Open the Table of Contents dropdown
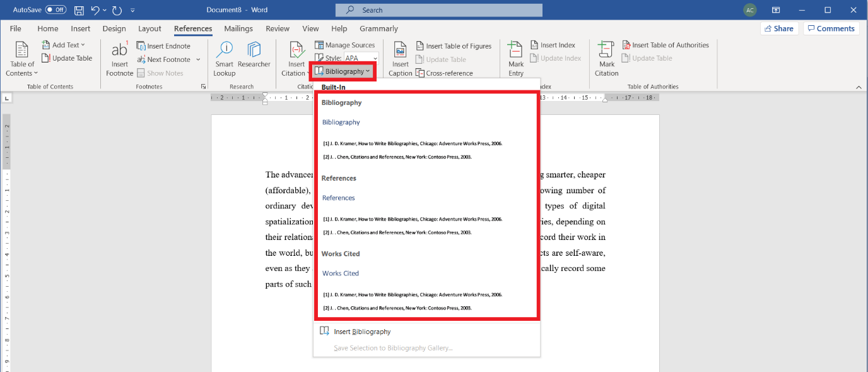The width and height of the screenshot is (868, 372). pos(21,61)
